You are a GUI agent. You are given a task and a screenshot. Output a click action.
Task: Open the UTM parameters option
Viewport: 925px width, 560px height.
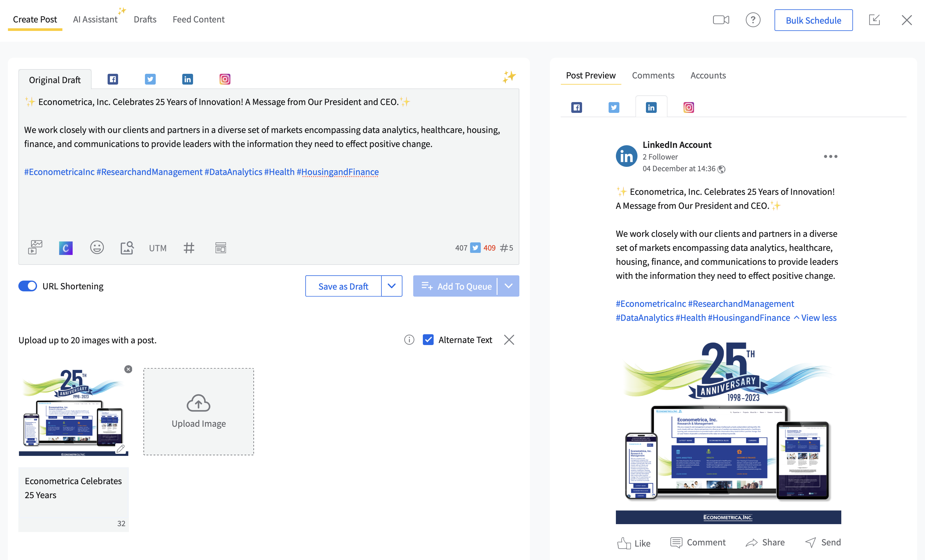(158, 248)
